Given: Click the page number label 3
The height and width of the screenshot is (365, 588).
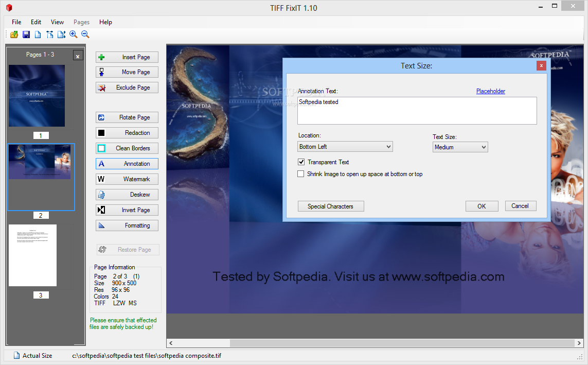Looking at the screenshot, I should click(x=41, y=295).
